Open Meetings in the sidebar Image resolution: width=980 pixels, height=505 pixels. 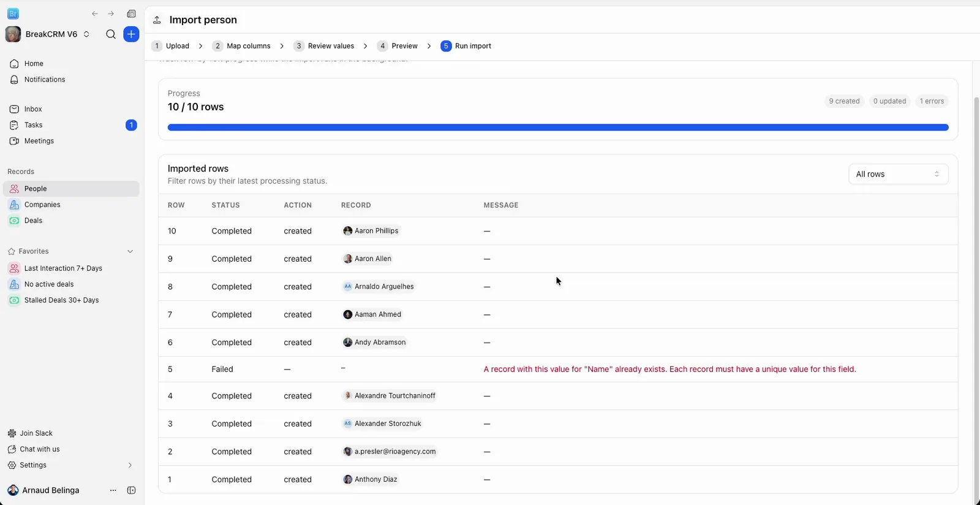click(x=71, y=141)
